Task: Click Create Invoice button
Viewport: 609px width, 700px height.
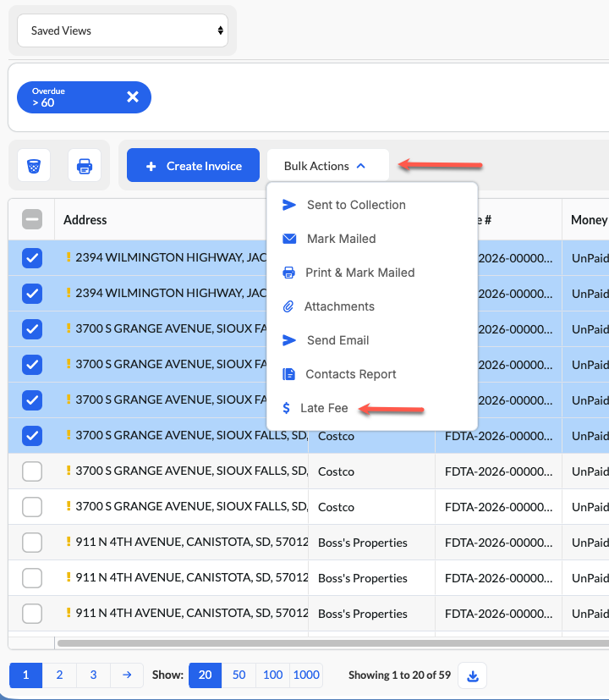Action: (x=193, y=165)
